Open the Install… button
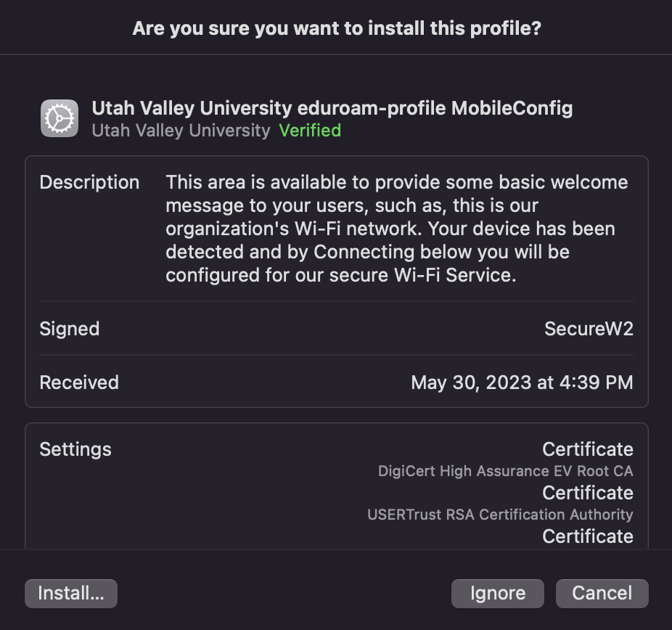The height and width of the screenshot is (630, 672). point(70,593)
